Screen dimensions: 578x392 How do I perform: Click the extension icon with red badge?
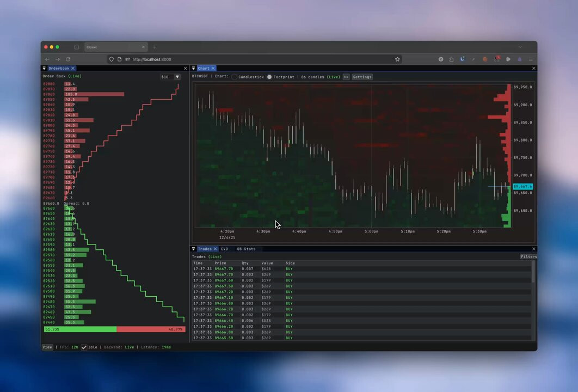point(497,59)
